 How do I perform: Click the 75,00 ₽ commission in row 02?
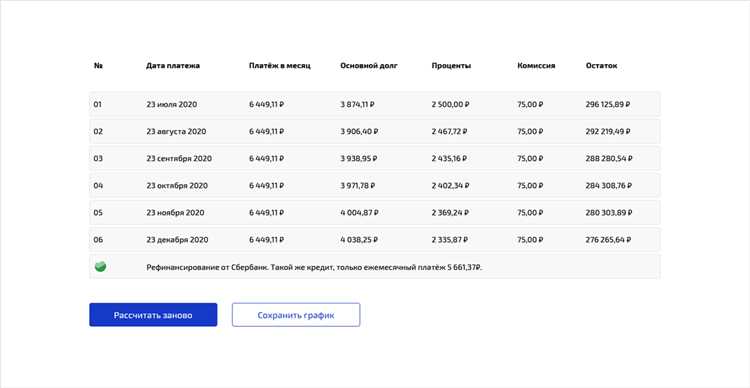[530, 131]
